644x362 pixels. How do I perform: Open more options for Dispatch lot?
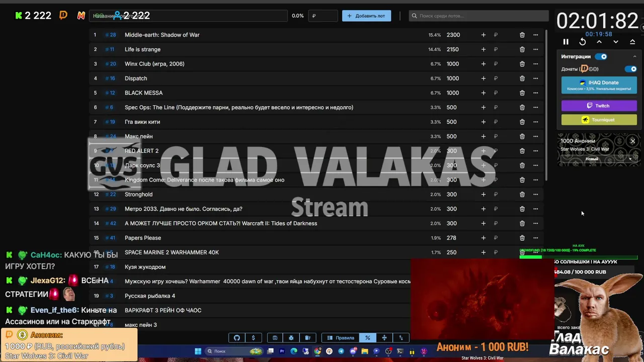click(535, 78)
